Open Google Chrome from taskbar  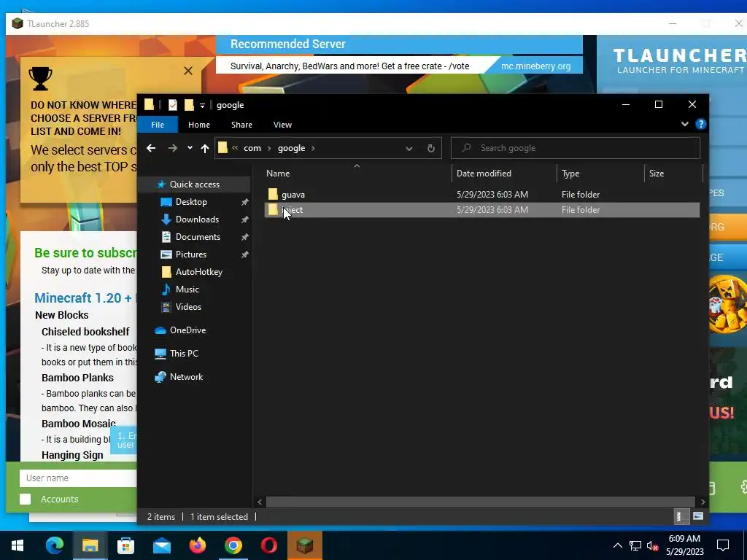tap(233, 545)
